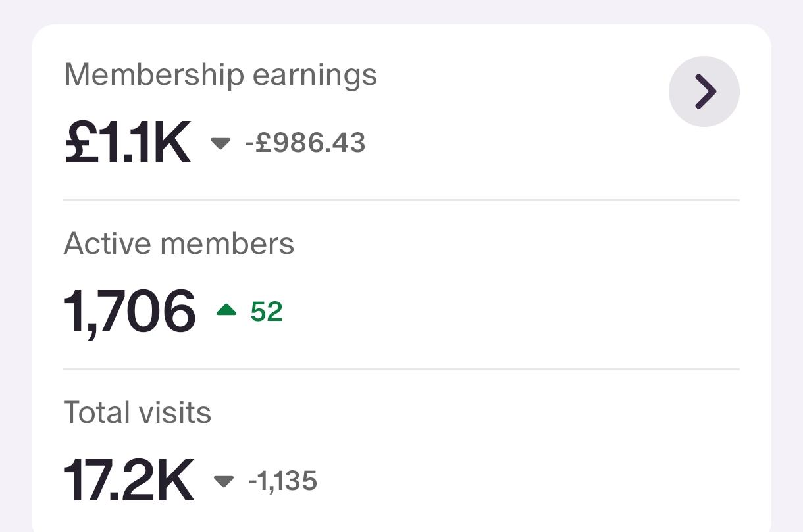Tap the £1.1K earnings figure

click(128, 143)
